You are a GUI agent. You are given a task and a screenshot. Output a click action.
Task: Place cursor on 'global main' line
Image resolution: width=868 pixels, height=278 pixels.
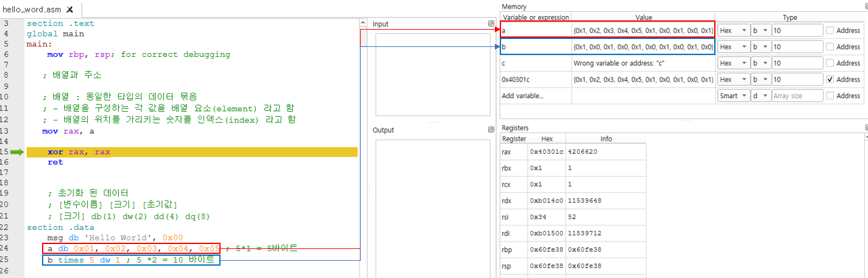[x=55, y=34]
